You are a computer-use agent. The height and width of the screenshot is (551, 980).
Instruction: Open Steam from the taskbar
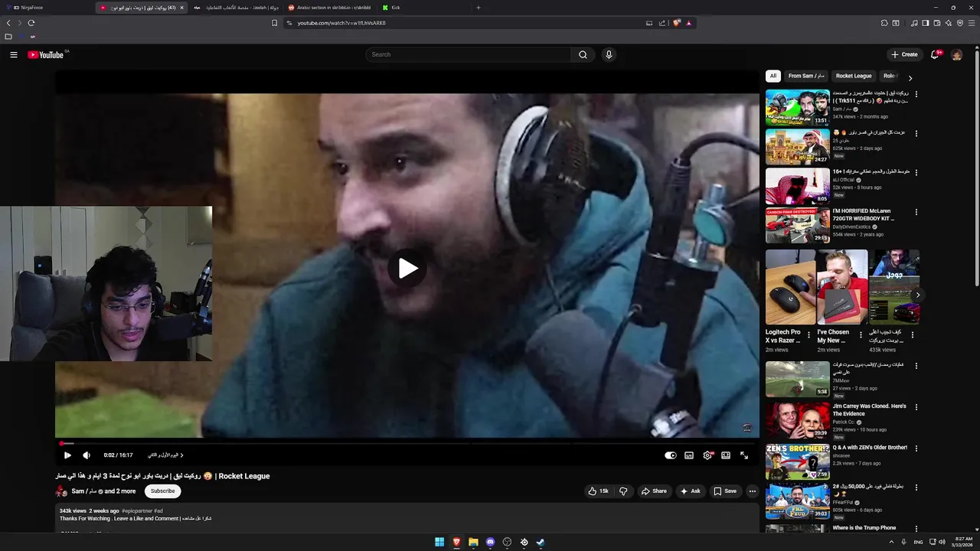pos(541,543)
